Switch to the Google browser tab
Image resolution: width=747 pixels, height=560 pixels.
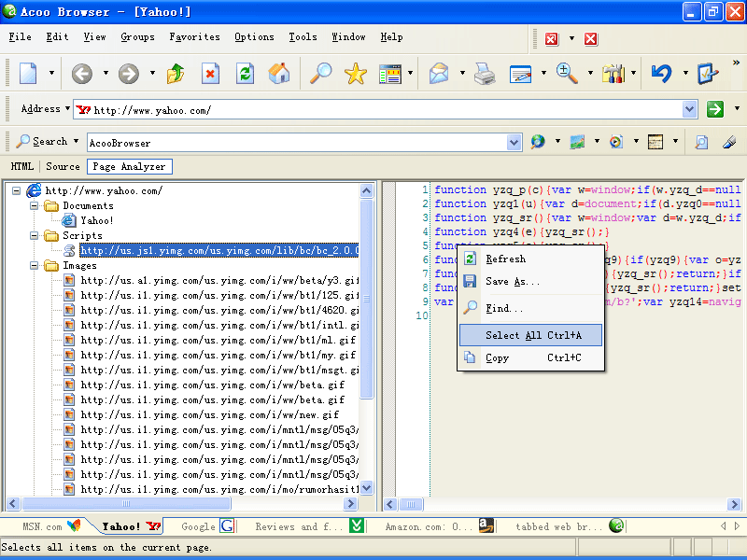pos(206,526)
